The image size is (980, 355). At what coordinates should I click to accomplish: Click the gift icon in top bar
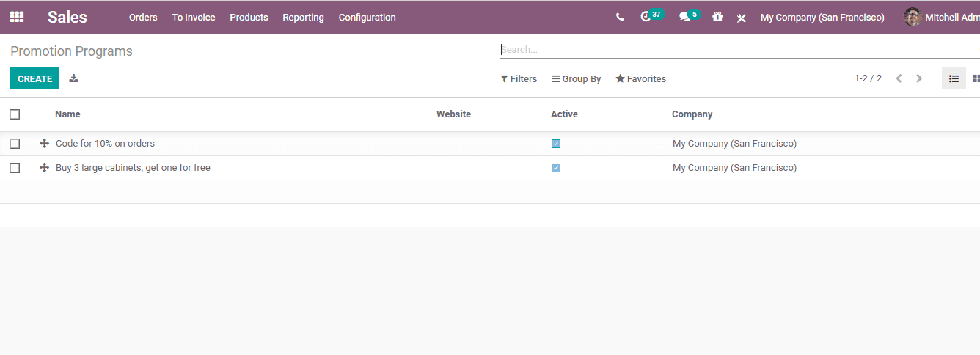coord(717,16)
